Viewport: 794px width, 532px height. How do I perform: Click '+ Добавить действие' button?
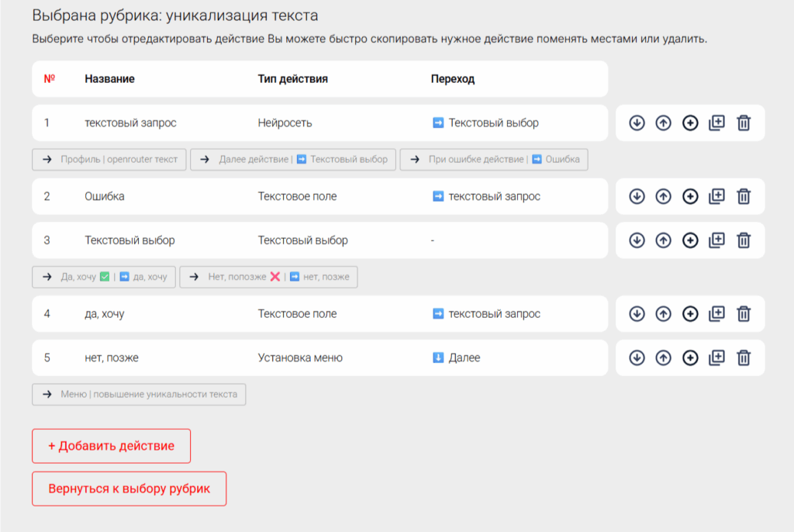click(111, 446)
